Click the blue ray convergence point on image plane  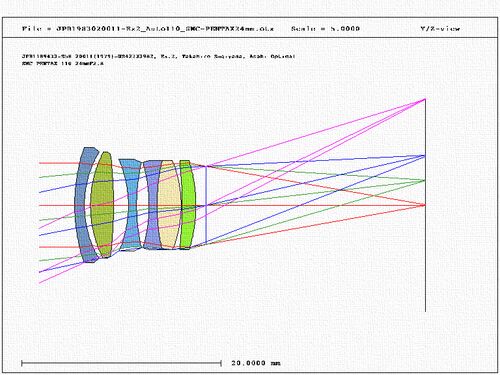coord(425,155)
